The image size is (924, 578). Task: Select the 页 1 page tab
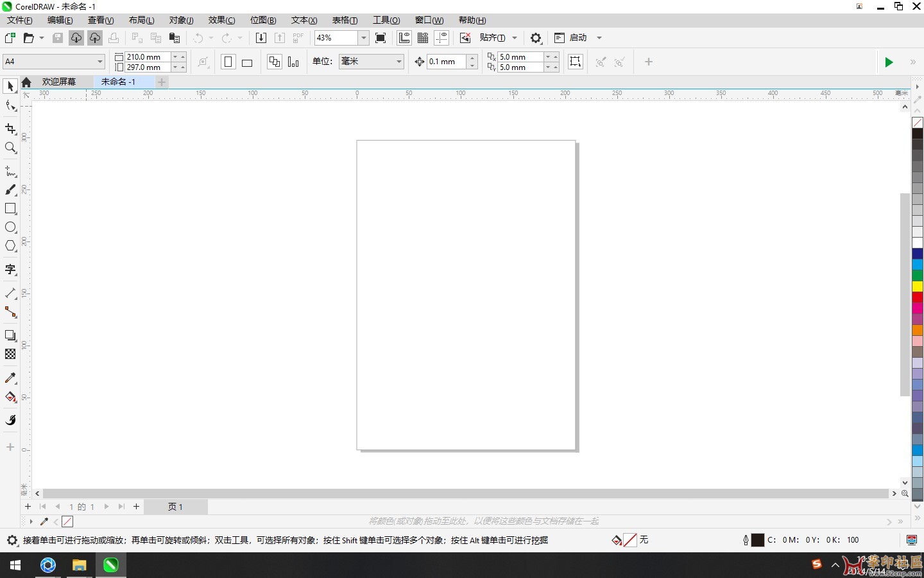click(175, 507)
